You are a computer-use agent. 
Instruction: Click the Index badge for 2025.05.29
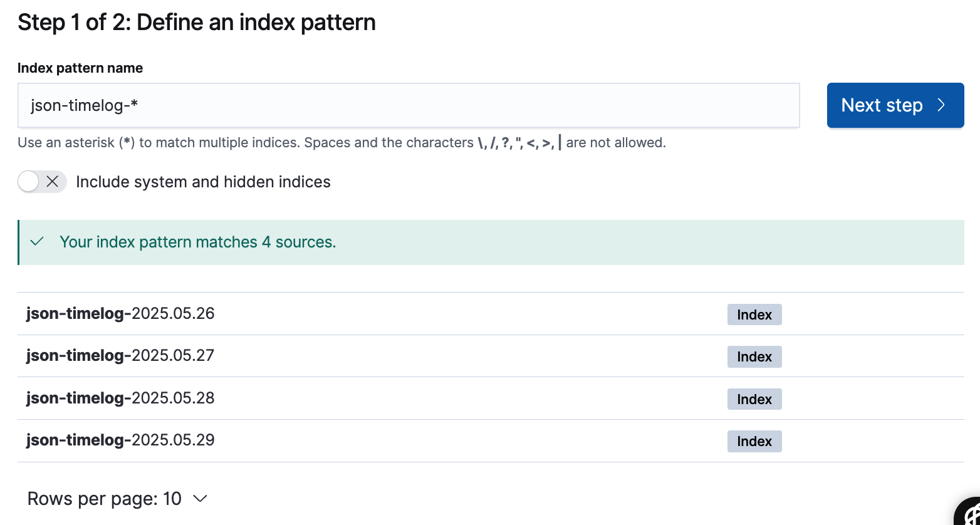(x=754, y=441)
